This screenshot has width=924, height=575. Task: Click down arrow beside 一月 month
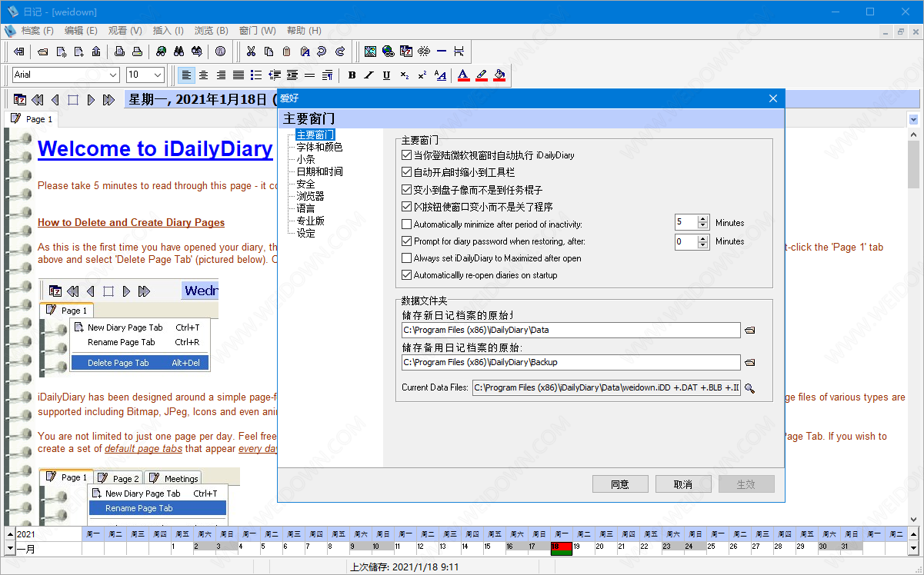point(10,548)
